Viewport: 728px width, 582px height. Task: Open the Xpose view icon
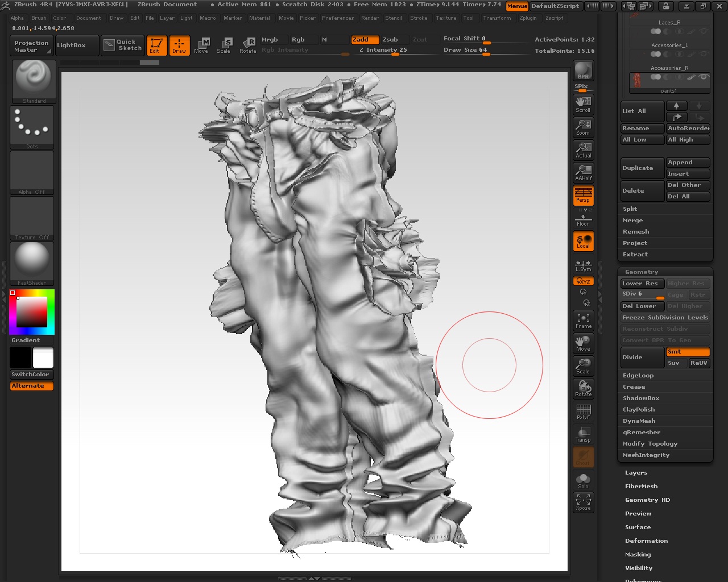(583, 502)
